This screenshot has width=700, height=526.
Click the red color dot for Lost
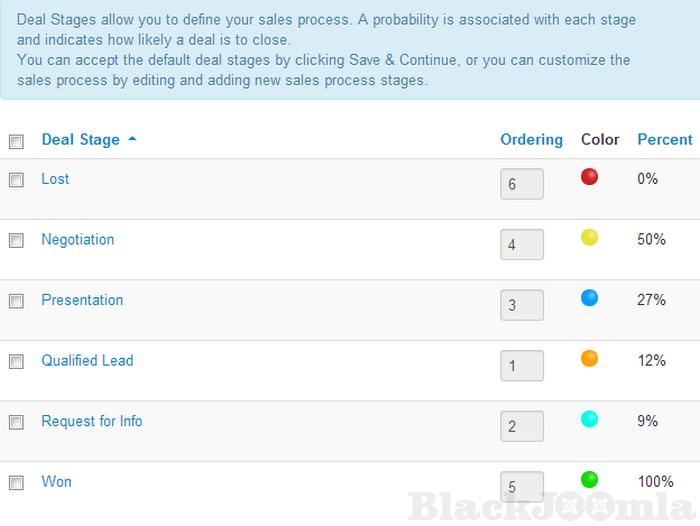(589, 177)
